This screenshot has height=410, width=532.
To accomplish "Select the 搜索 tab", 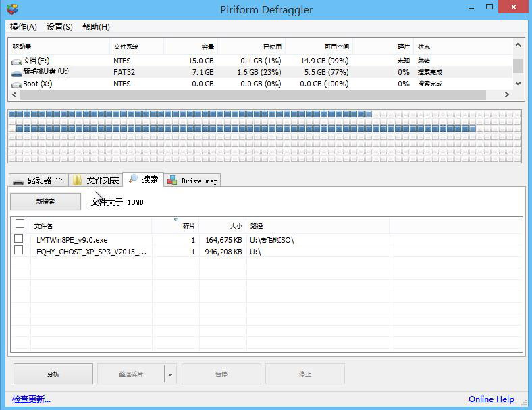I will pyautogui.click(x=143, y=179).
